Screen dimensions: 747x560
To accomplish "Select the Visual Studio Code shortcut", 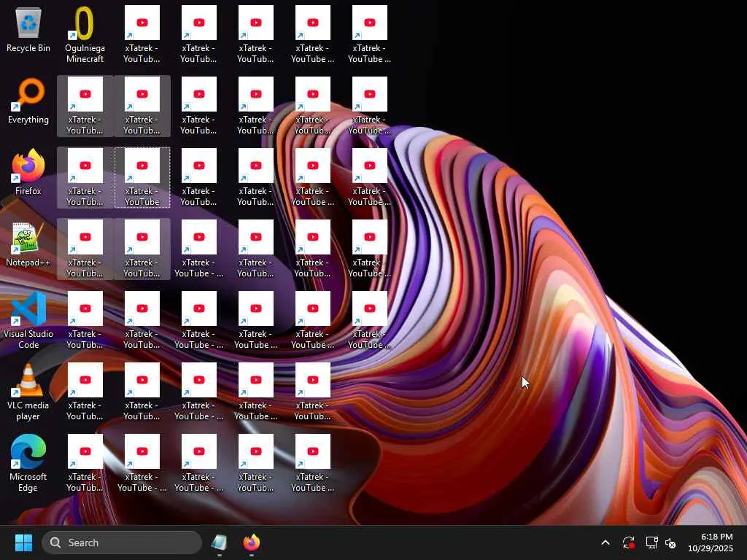I will point(28,320).
